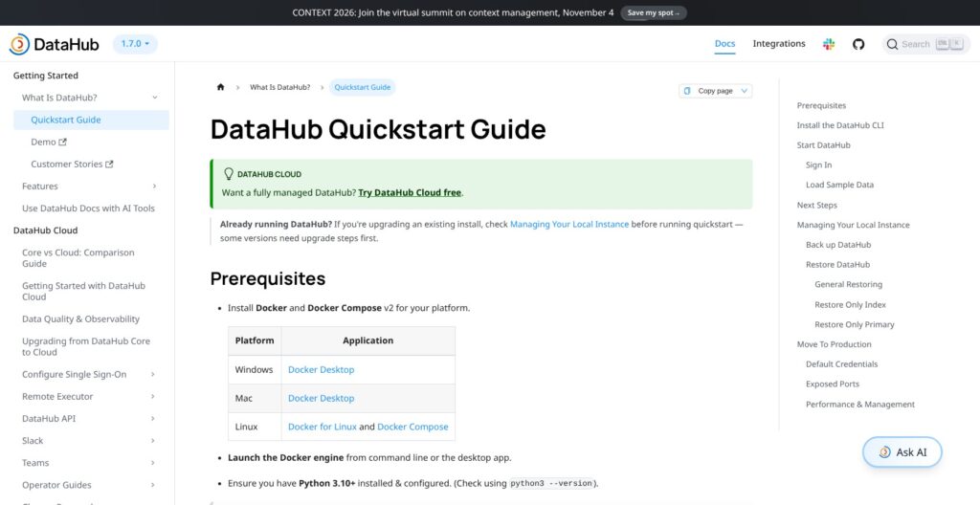Switch to the Docs nav tab
Viewport: 980px width, 505px height.
point(725,44)
